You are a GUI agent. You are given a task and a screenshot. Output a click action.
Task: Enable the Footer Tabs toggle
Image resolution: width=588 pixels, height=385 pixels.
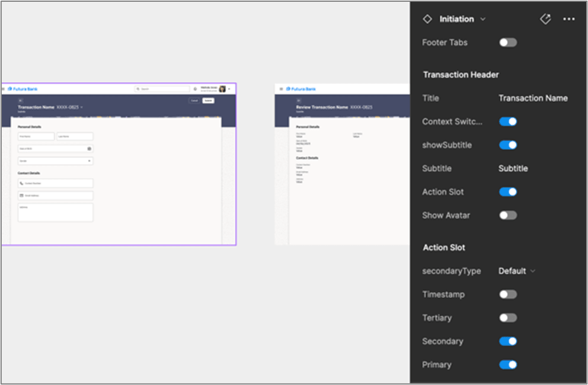tap(508, 43)
